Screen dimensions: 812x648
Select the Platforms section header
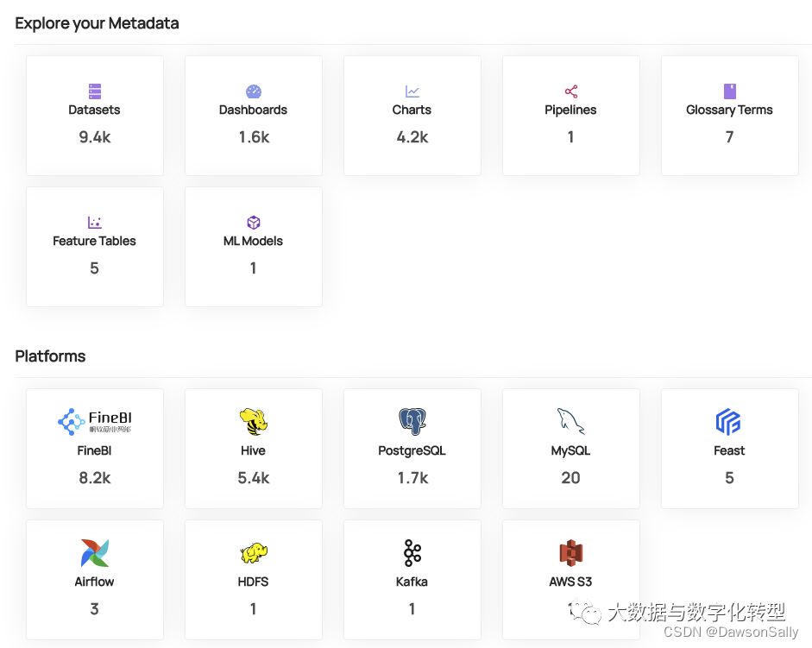click(x=49, y=355)
